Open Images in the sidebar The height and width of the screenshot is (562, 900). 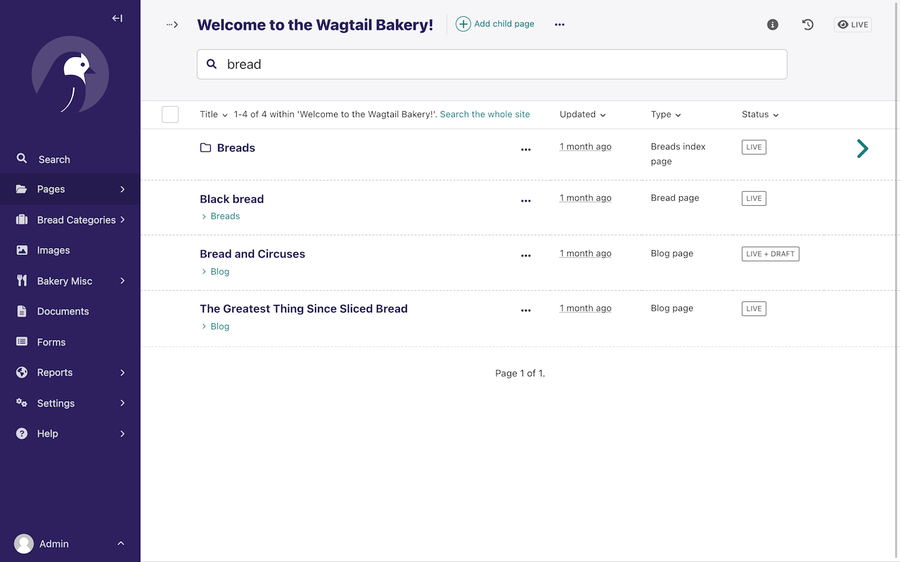point(53,250)
